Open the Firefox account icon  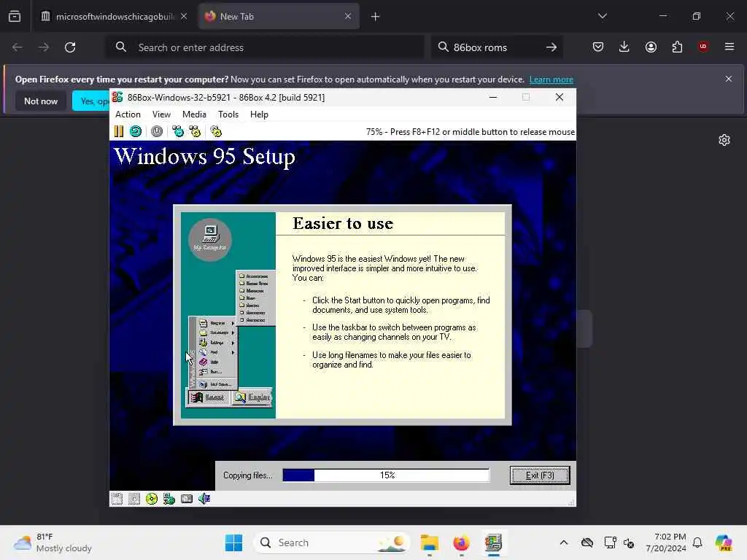pyautogui.click(x=651, y=47)
